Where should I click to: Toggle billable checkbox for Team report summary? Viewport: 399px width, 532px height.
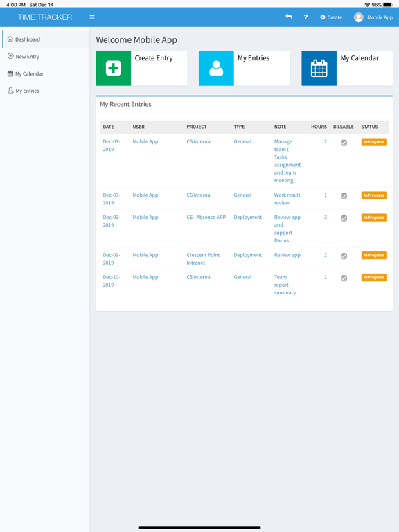pos(344,278)
